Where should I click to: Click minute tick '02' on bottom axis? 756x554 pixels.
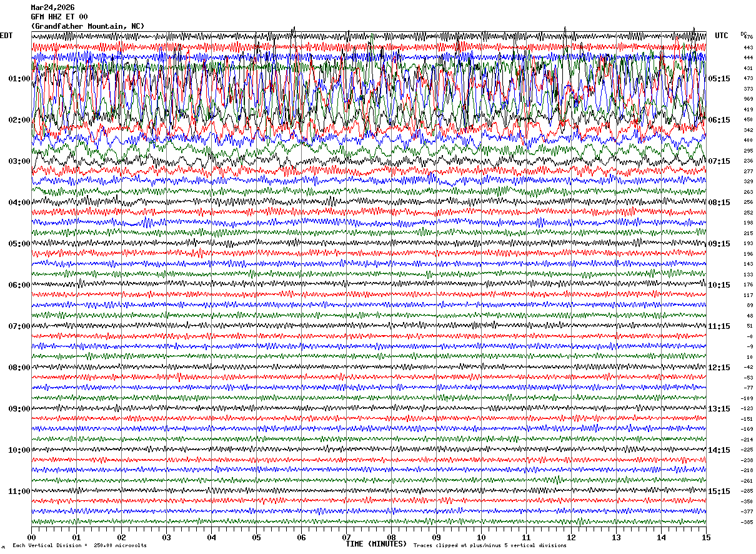(x=121, y=537)
